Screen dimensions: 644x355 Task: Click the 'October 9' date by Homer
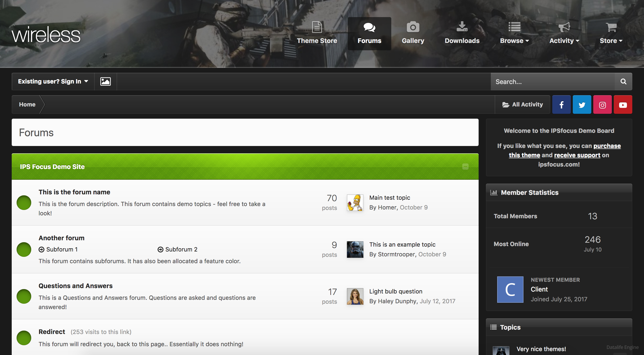[413, 207]
